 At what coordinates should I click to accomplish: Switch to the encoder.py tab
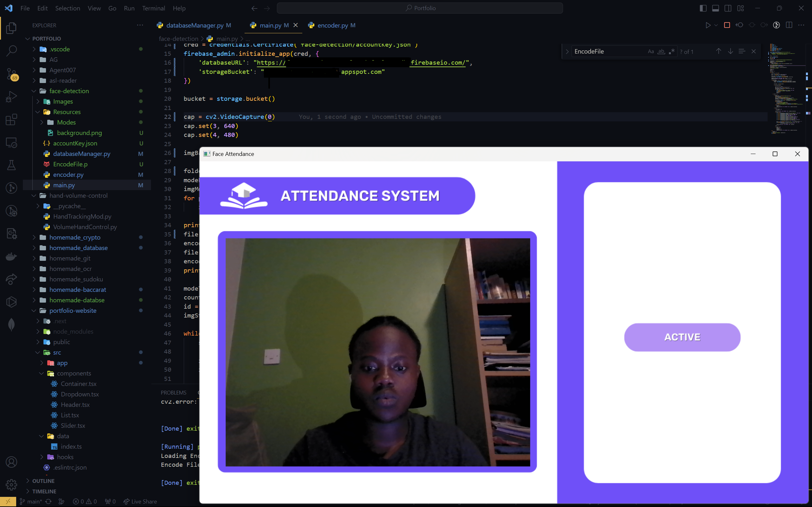click(332, 25)
